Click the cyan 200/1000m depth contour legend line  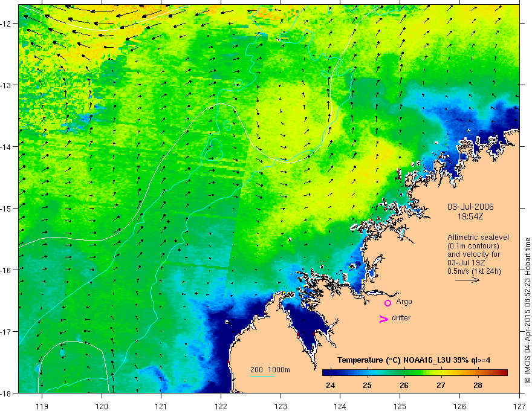262,376
